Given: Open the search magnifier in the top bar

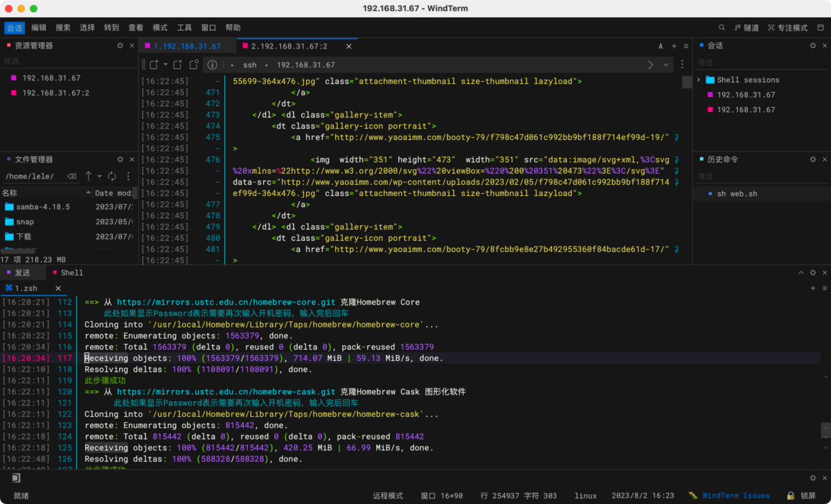Looking at the screenshot, I should (x=722, y=28).
